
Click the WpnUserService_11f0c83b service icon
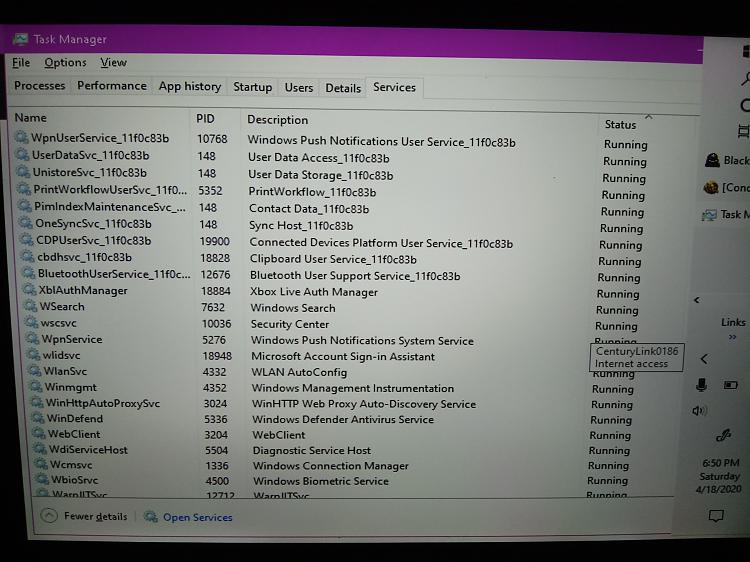22,137
